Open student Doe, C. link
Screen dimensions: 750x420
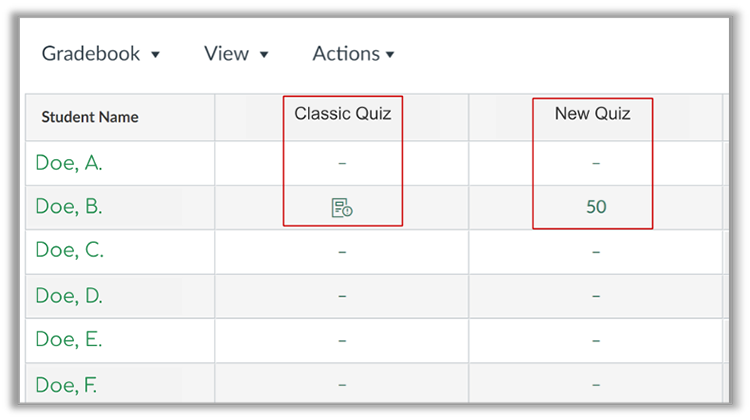(x=69, y=251)
